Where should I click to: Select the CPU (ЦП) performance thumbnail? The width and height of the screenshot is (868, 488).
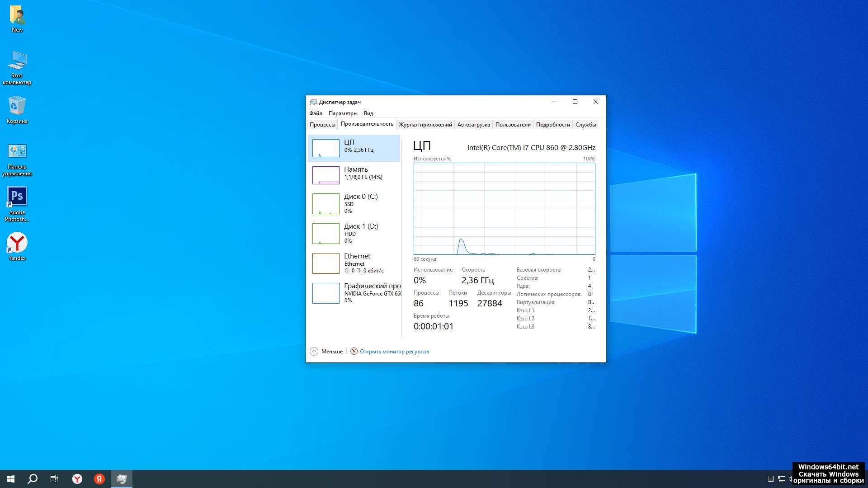click(x=326, y=148)
